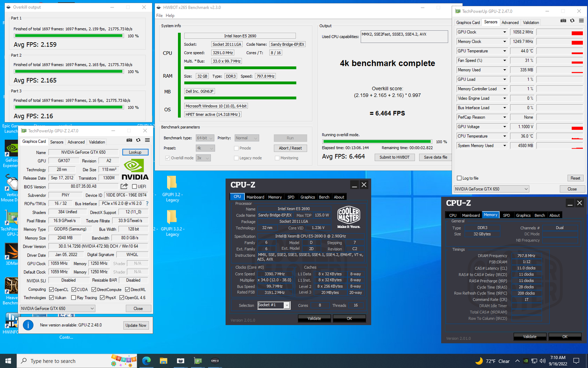Click the refresh icon in left GPU-Z window

[x=138, y=140]
